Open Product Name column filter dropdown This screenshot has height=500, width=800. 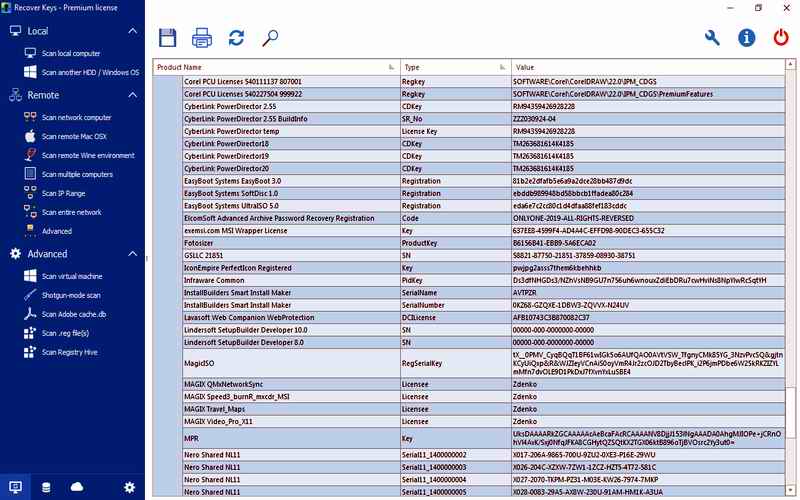(x=391, y=67)
